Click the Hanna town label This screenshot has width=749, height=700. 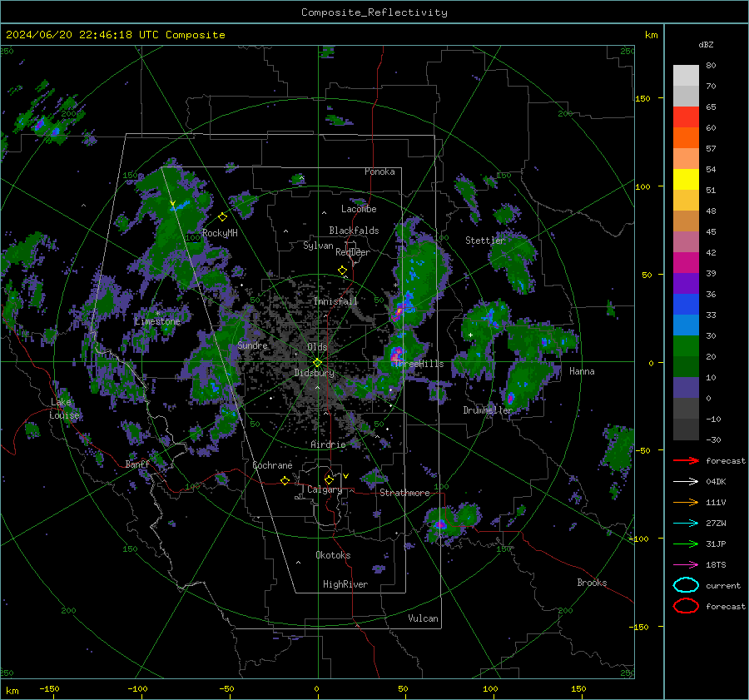point(582,371)
